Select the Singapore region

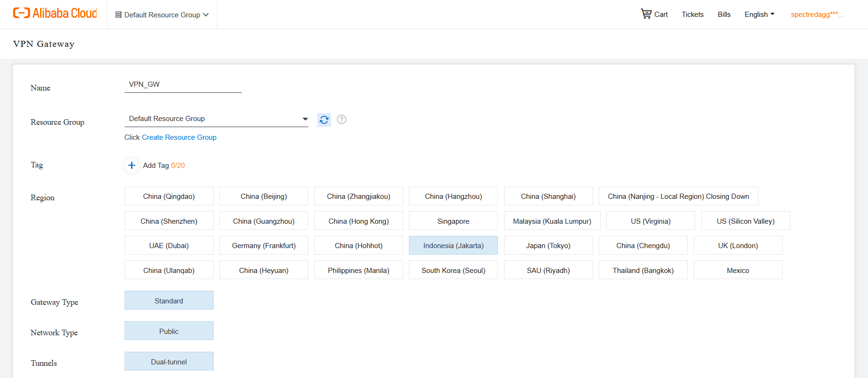pos(453,221)
